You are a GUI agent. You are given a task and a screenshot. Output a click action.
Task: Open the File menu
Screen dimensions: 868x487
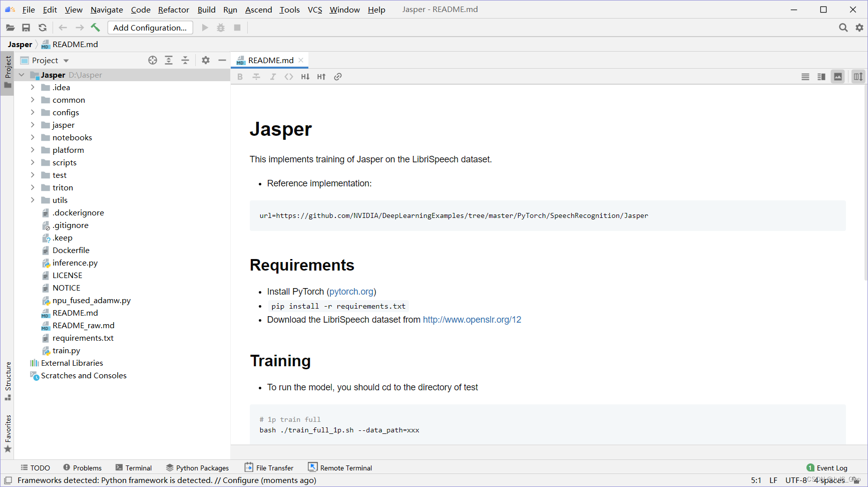[29, 10]
